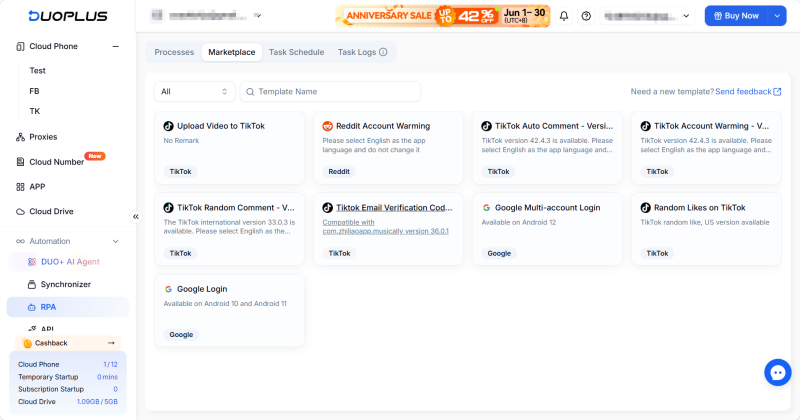The width and height of the screenshot is (800, 420).
Task: Open the TikTok Auto Comment template
Action: coord(547,148)
